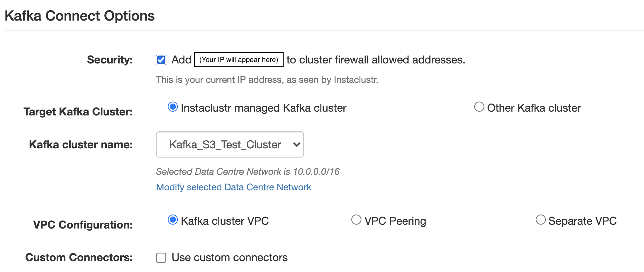
Task: Click the Security: field label
Action: click(x=110, y=60)
